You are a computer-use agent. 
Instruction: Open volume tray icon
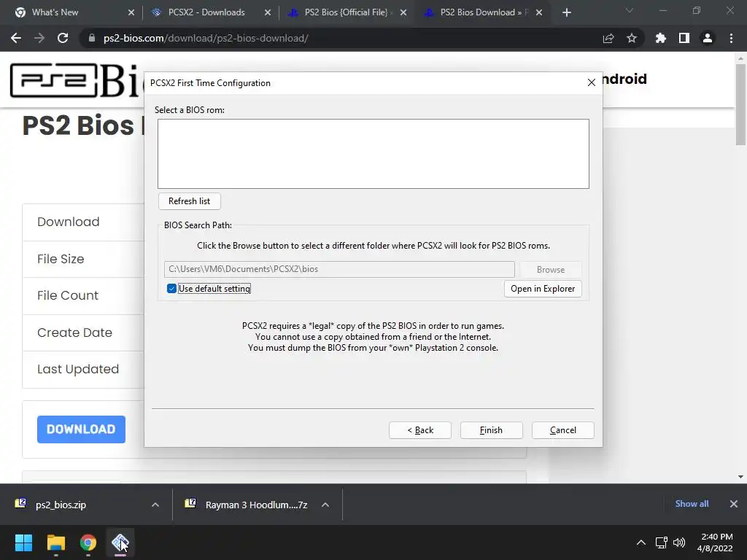tap(679, 542)
